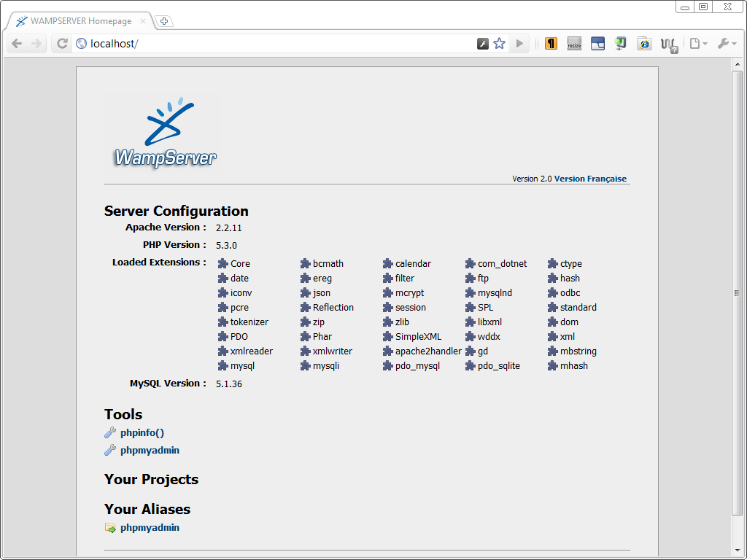Click the scrollbar up arrow
The height and width of the screenshot is (560, 747).
738,64
